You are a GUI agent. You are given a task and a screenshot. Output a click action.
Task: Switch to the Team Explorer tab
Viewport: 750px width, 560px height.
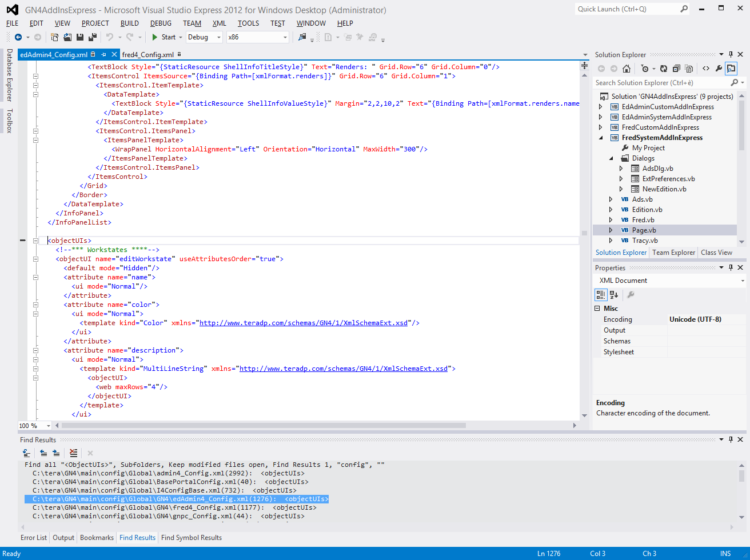(674, 253)
